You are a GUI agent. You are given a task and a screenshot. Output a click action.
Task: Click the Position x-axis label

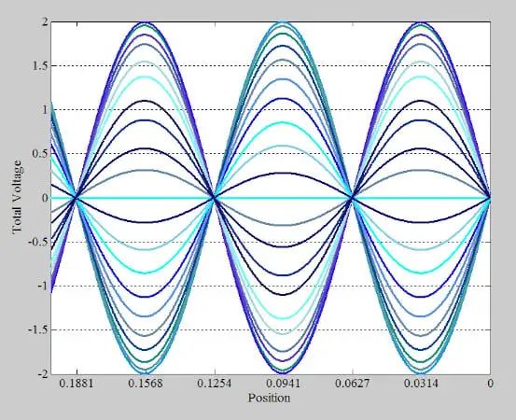[269, 398]
